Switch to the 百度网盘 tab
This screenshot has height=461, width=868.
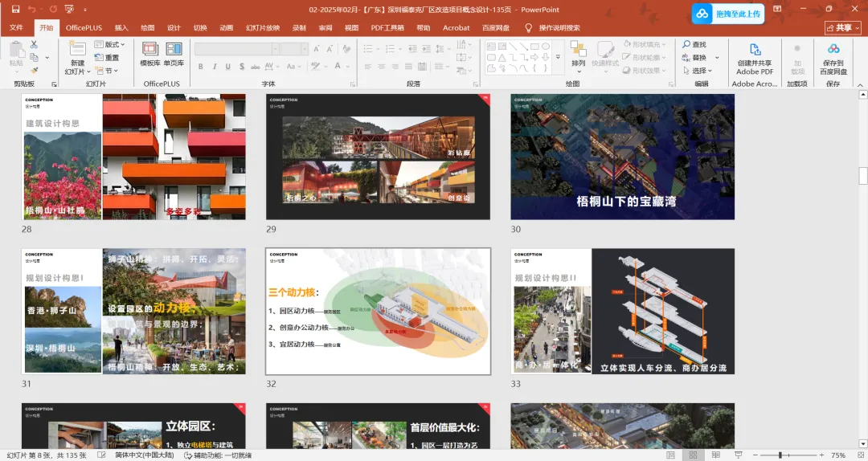pos(496,27)
